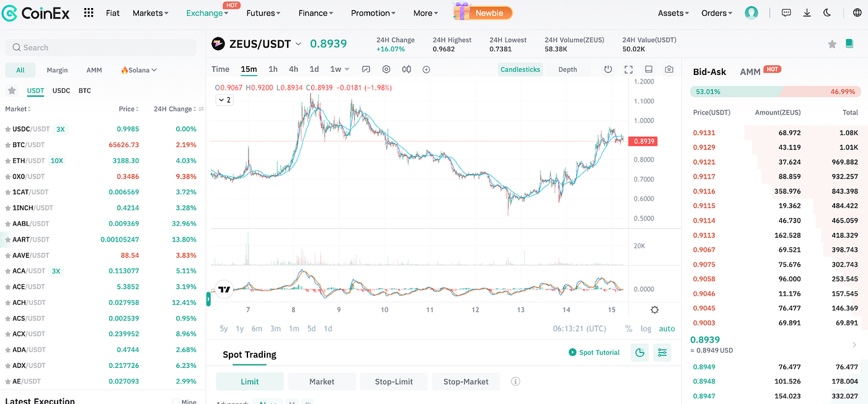Image resolution: width=868 pixels, height=404 pixels.
Task: Click the apps grid icon next to CoinEx logo
Action: [x=88, y=12]
